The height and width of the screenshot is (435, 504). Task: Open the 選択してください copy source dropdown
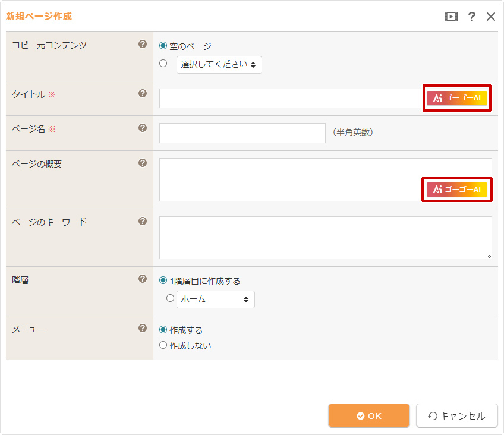(219, 65)
